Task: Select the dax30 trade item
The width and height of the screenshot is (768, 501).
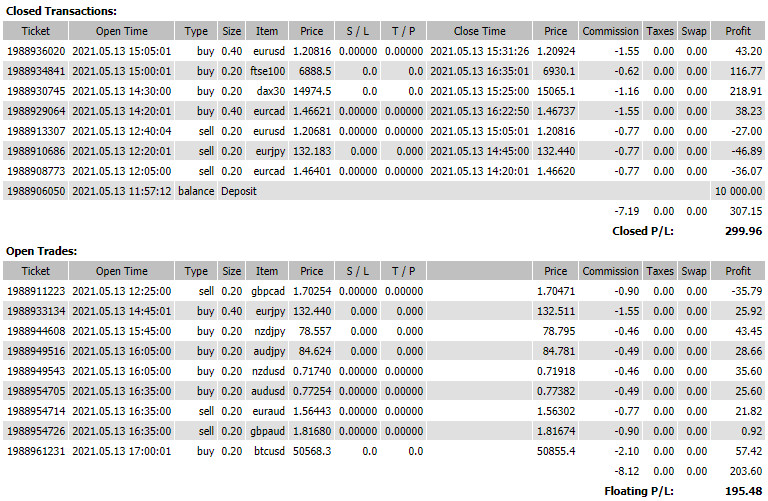Action: pyautogui.click(x=269, y=91)
